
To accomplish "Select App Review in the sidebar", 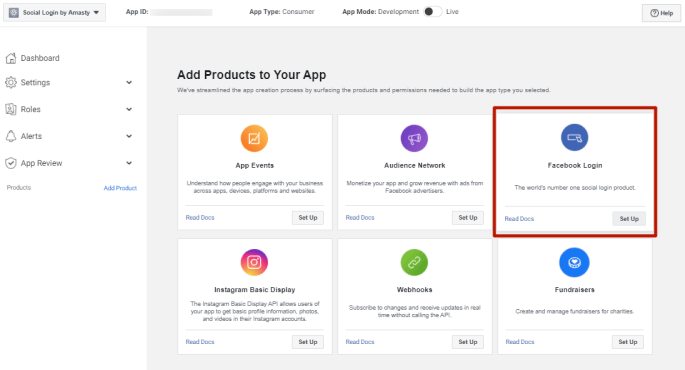I will point(42,163).
